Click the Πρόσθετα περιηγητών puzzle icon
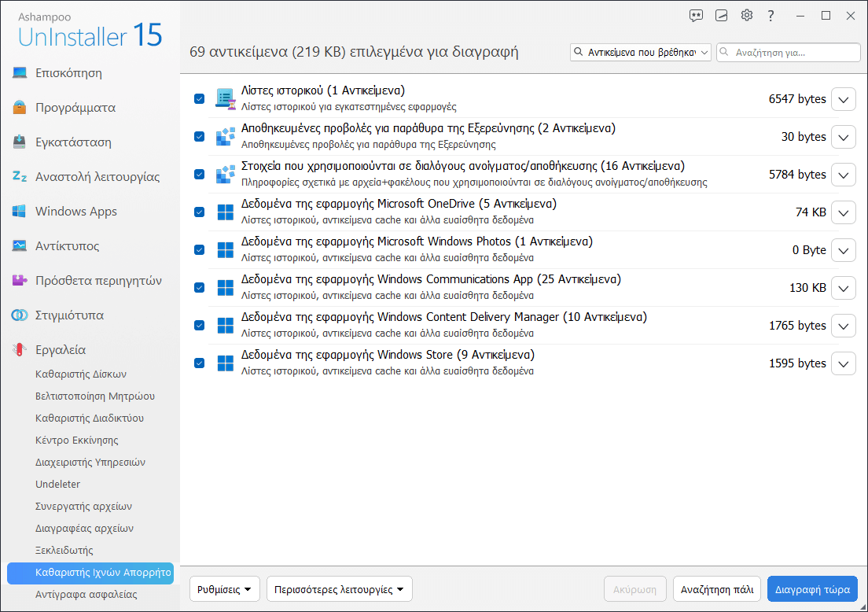 coord(20,280)
